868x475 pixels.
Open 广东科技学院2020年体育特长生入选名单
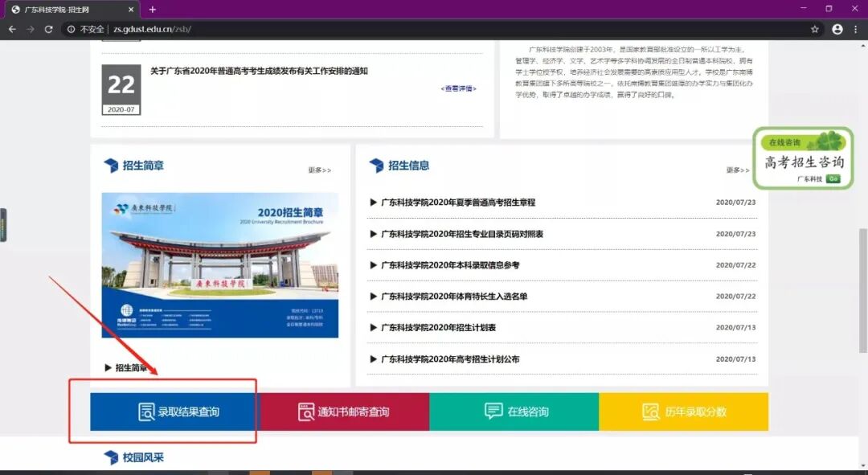454,297
